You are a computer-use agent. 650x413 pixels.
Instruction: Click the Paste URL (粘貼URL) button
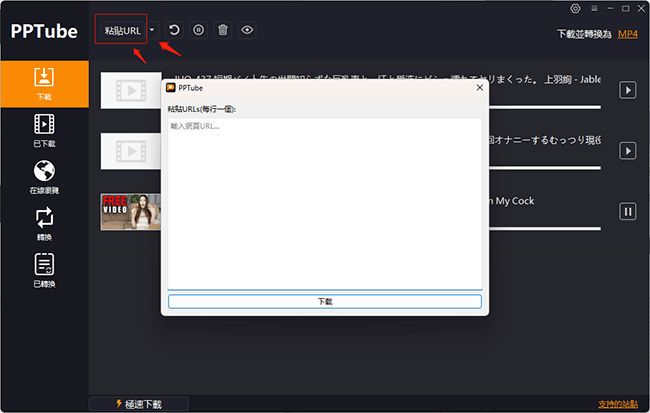click(121, 30)
